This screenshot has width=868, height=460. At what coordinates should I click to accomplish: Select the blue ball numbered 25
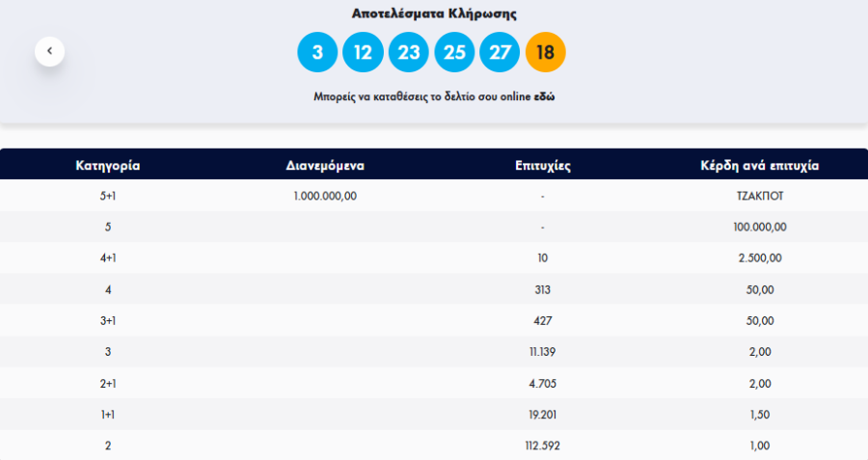454,52
